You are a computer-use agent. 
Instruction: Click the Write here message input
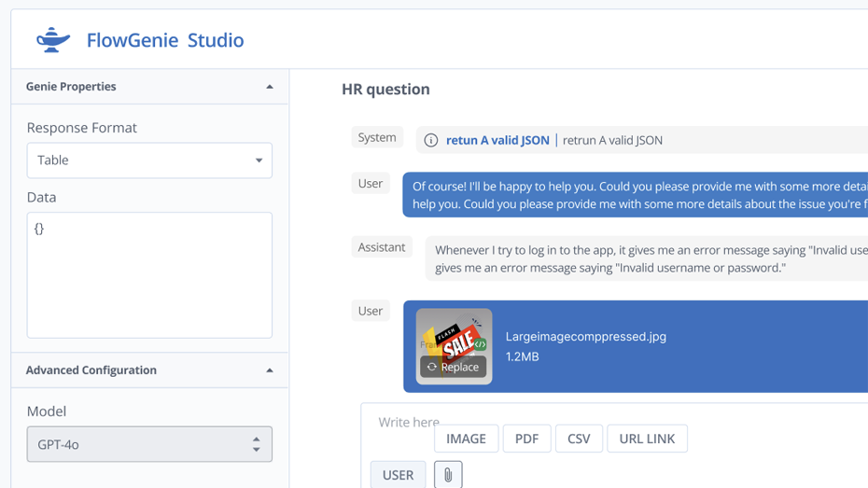409,422
